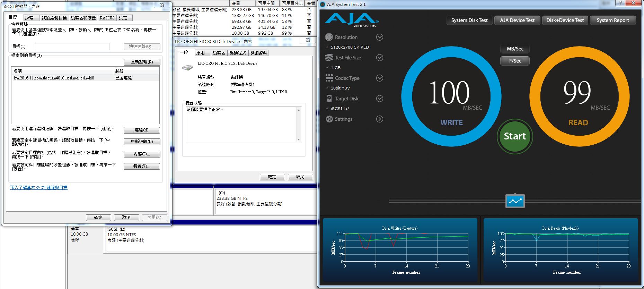Click the 連線(N) connect button
This screenshot has width=644, height=289.
click(x=142, y=130)
